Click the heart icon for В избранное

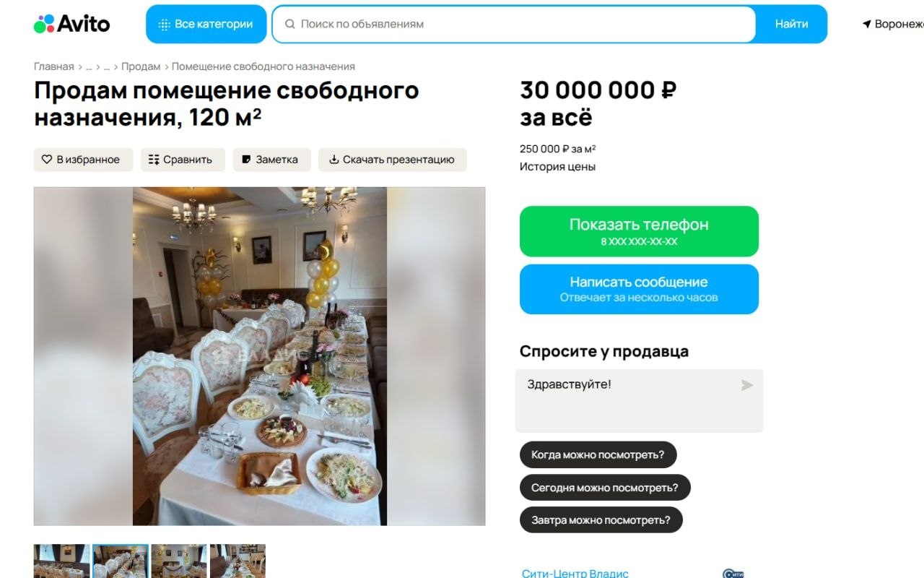[47, 160]
